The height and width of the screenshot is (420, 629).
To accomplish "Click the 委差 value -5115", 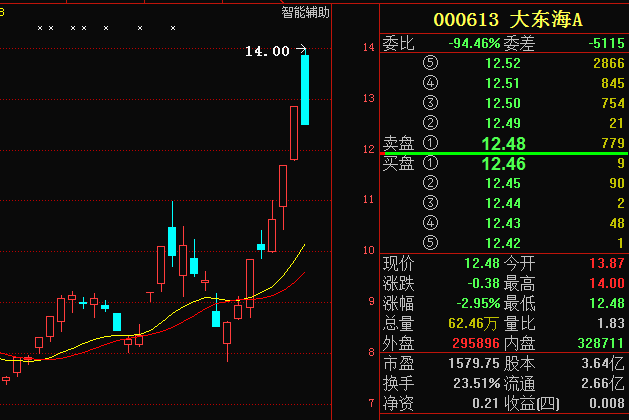I will pos(606,43).
